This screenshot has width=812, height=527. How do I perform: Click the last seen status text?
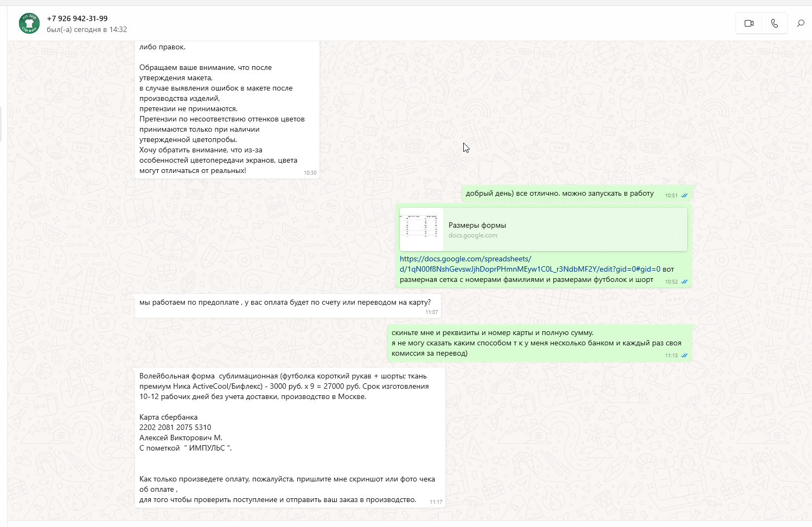coord(87,29)
